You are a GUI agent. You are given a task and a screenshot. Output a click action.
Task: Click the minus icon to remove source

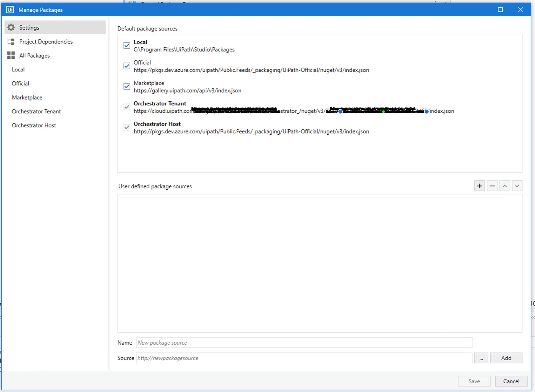(492, 186)
